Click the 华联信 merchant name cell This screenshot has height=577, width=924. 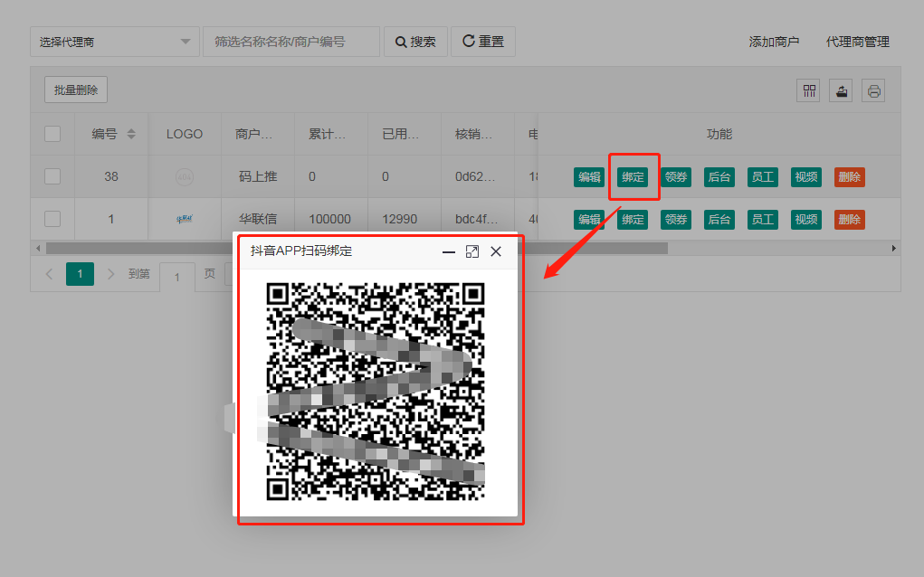(258, 219)
